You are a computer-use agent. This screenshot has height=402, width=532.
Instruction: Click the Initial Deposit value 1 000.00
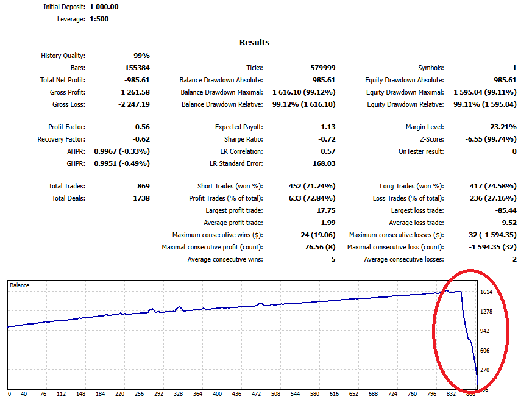point(104,7)
